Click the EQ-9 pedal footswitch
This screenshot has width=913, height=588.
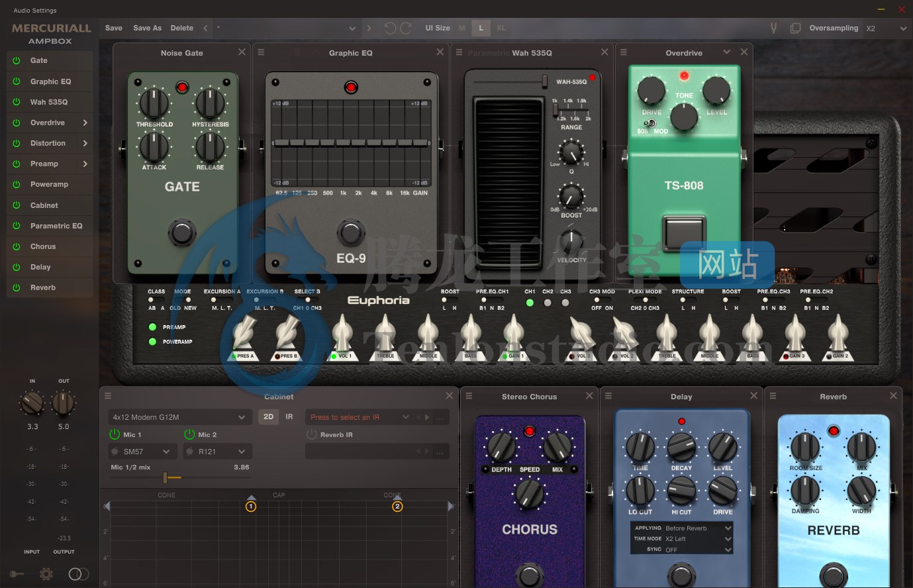(x=351, y=232)
